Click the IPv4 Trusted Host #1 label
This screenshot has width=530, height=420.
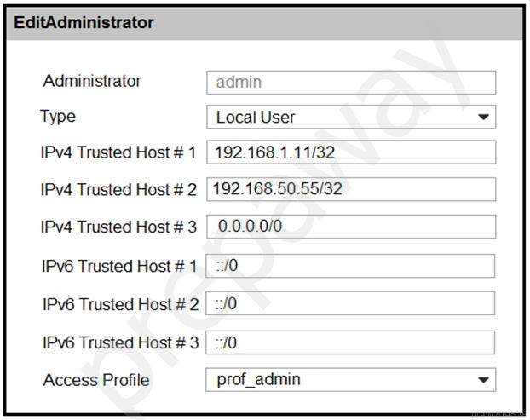click(118, 152)
